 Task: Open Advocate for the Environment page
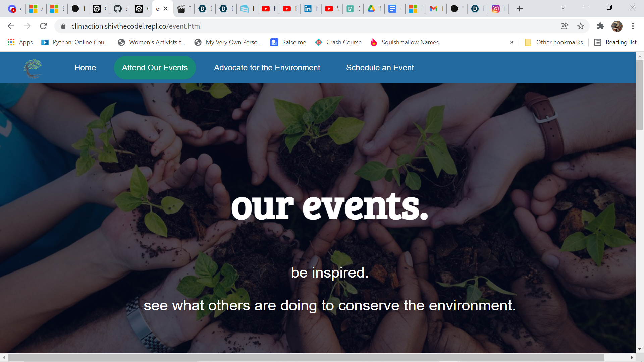[x=267, y=68]
